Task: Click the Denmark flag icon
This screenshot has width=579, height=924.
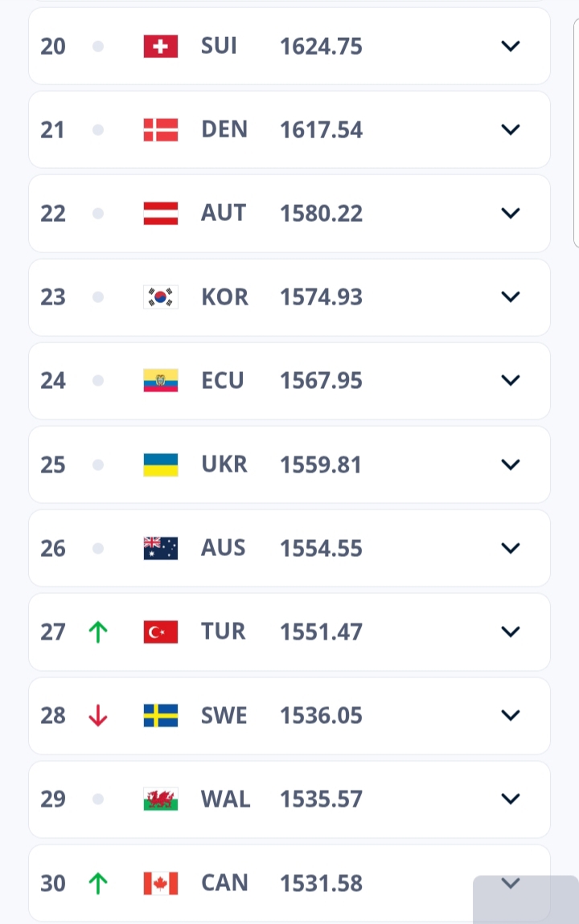Action: click(161, 130)
